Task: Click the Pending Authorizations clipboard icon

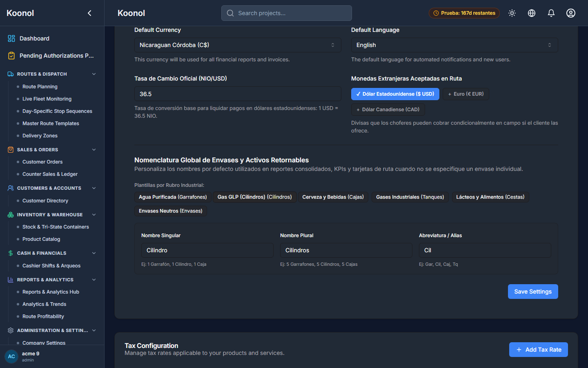Action: click(x=11, y=56)
